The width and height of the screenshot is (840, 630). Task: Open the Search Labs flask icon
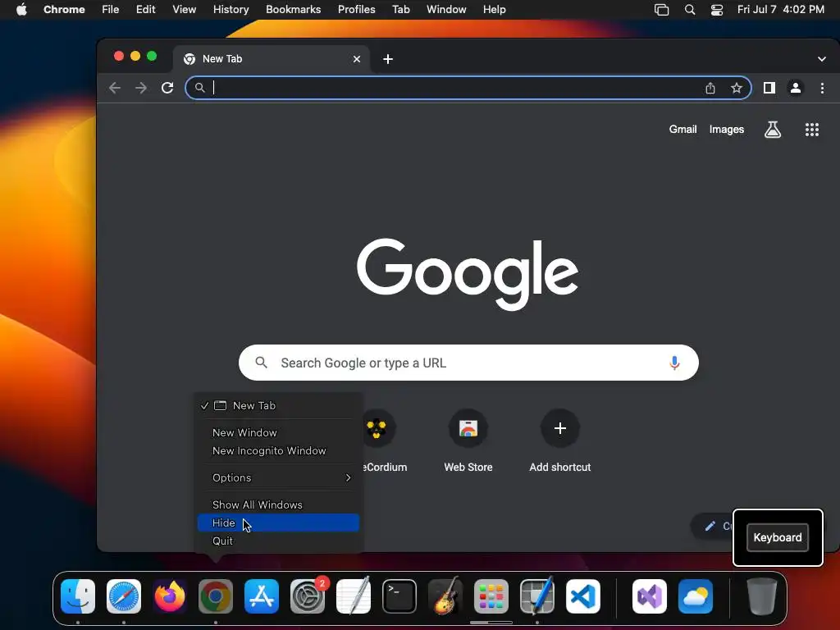click(x=772, y=129)
